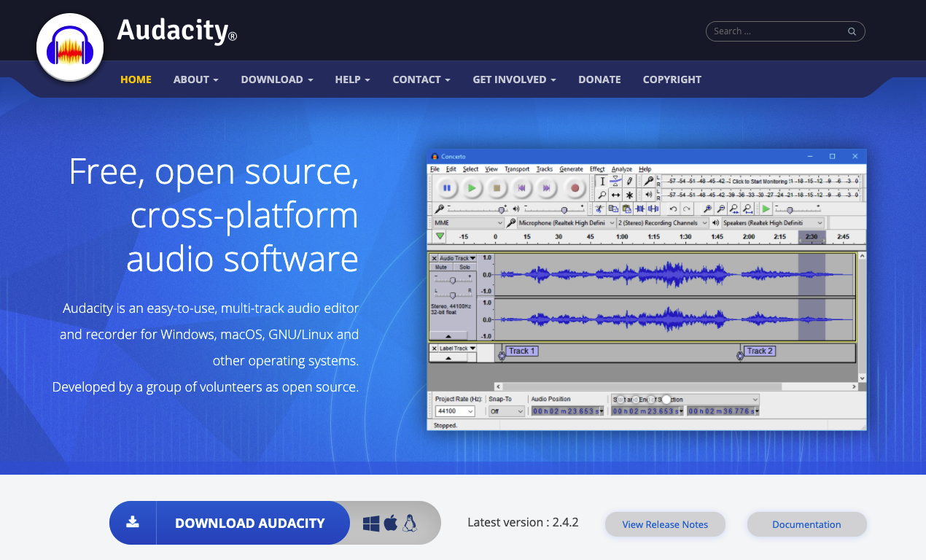Image resolution: width=926 pixels, height=560 pixels.
Task: Click the Silence Audio icon
Action: [653, 209]
